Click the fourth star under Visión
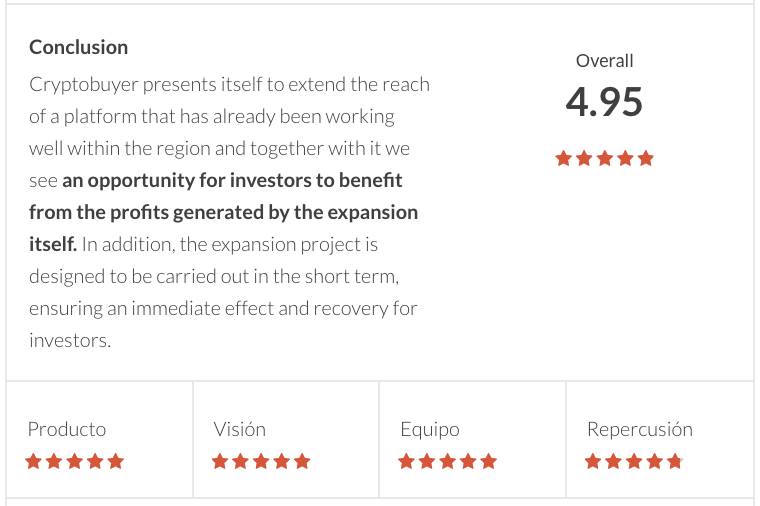Image resolution: width=760 pixels, height=506 pixels. click(282, 461)
